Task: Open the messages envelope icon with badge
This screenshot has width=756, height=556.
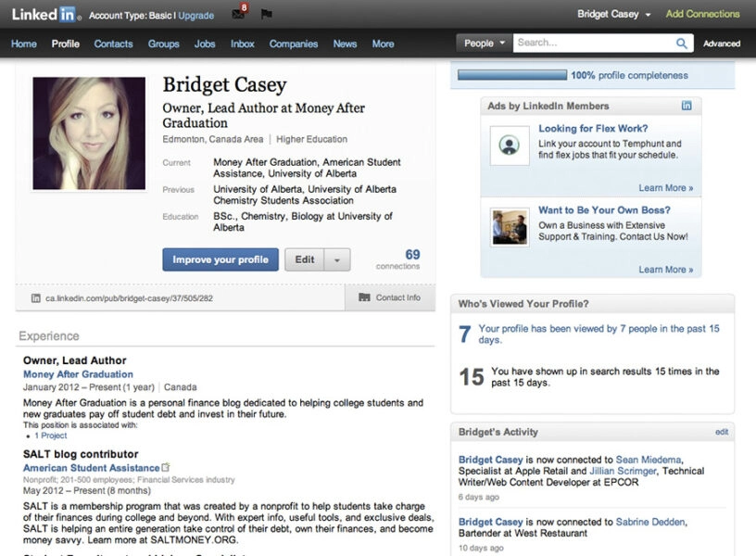Action: (240, 11)
